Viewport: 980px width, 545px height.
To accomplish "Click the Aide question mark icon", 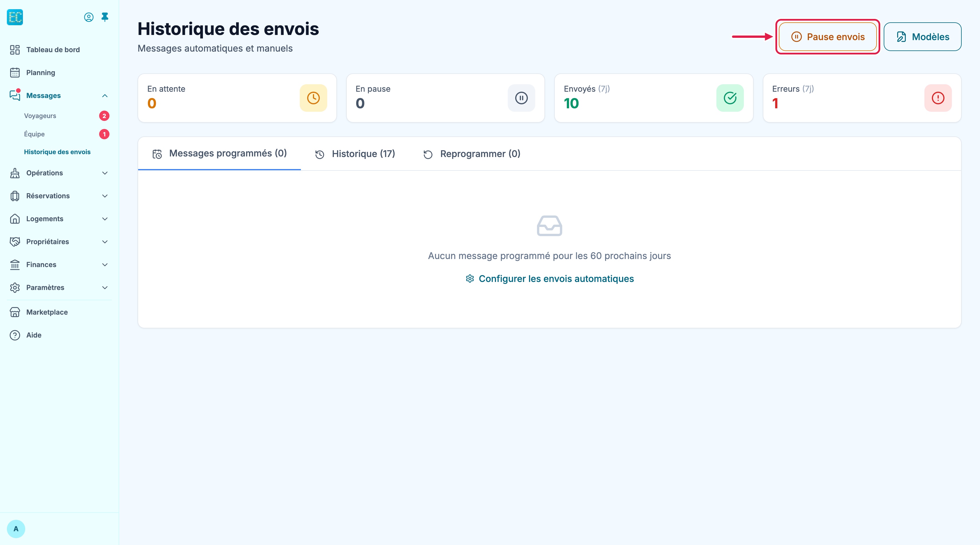I will pos(15,335).
